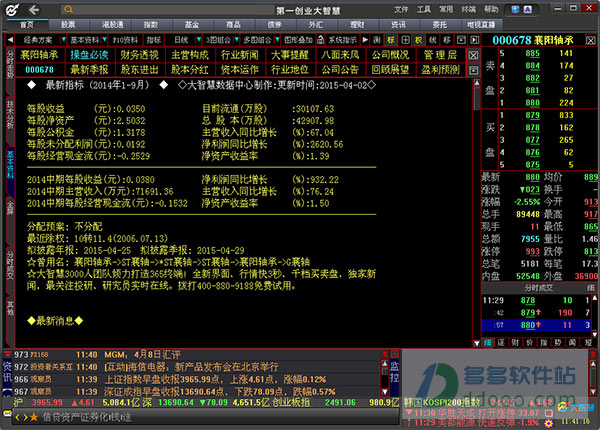Open the 3图组合 dropdown
Image resolution: width=600 pixels, height=430 pixels.
236,39
